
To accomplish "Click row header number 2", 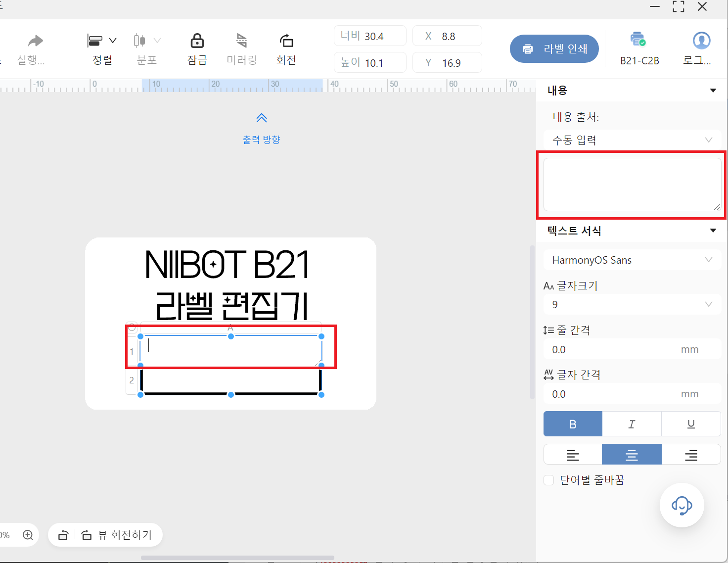I will point(132,380).
